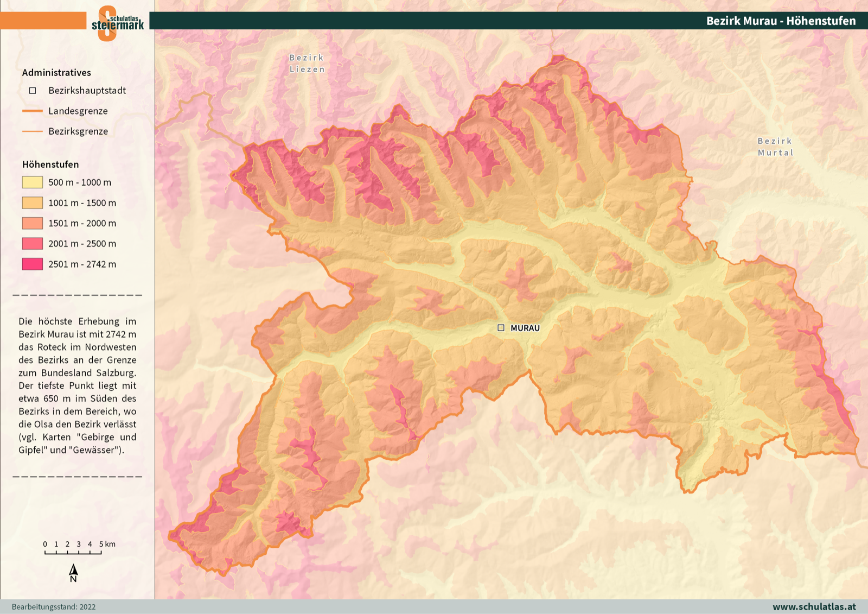The height and width of the screenshot is (614, 868).
Task: Click the Bezirk Murau - Höhenstufen title
Action: pos(781,21)
